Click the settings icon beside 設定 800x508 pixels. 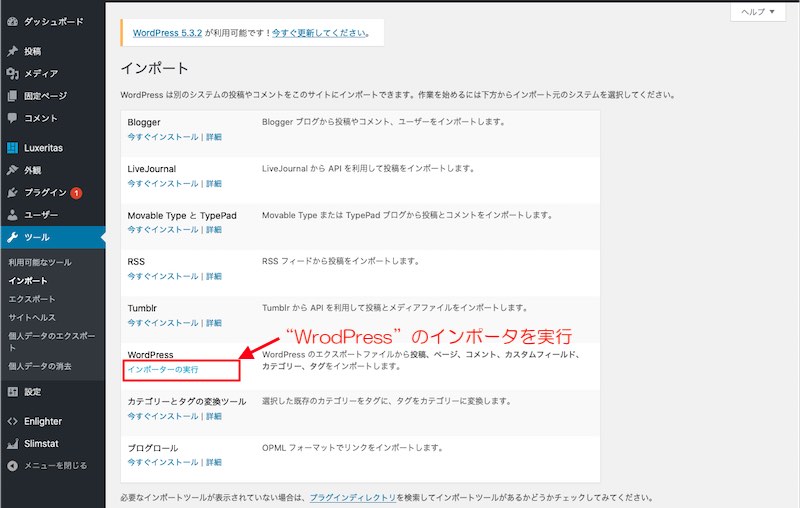click(x=13, y=392)
